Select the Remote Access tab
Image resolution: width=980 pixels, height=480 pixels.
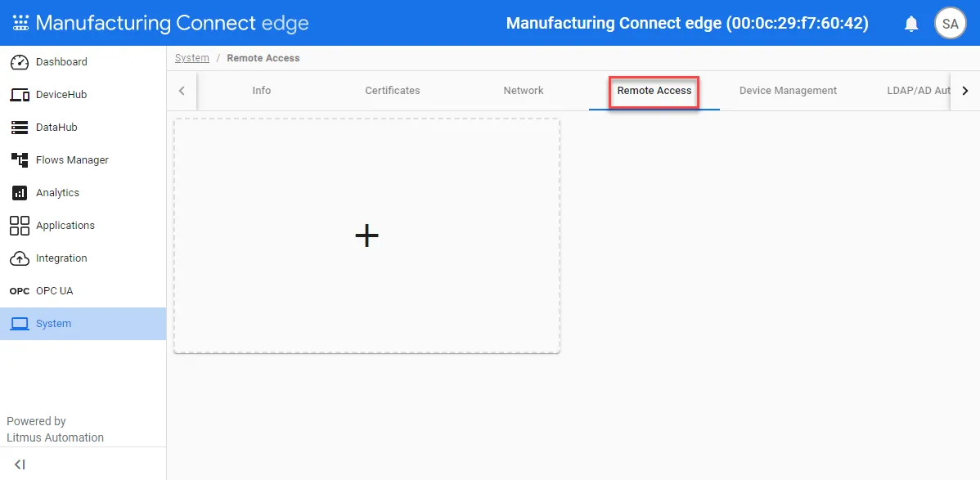click(654, 91)
